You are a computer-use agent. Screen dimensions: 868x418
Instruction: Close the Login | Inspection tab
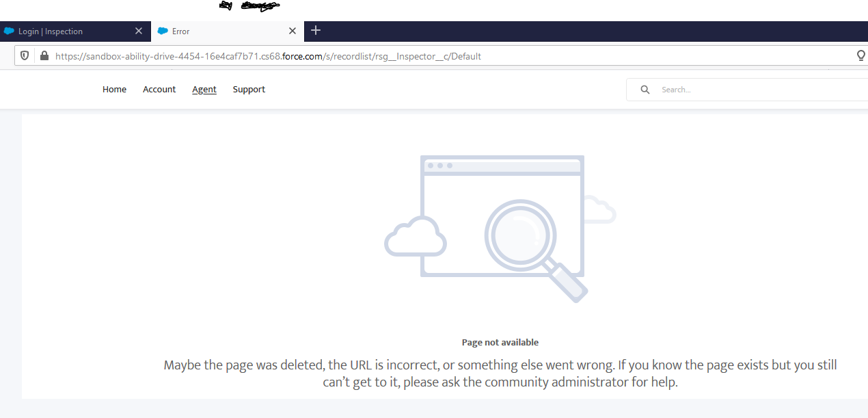[139, 31]
